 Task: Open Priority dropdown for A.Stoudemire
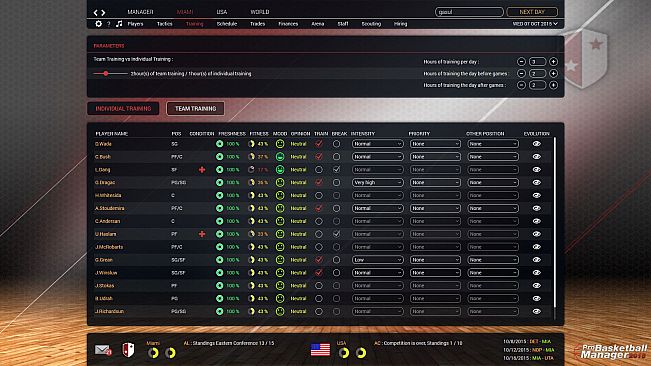coord(435,208)
